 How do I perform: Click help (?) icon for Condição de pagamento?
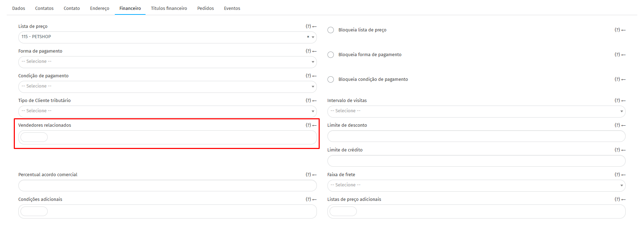308,76
